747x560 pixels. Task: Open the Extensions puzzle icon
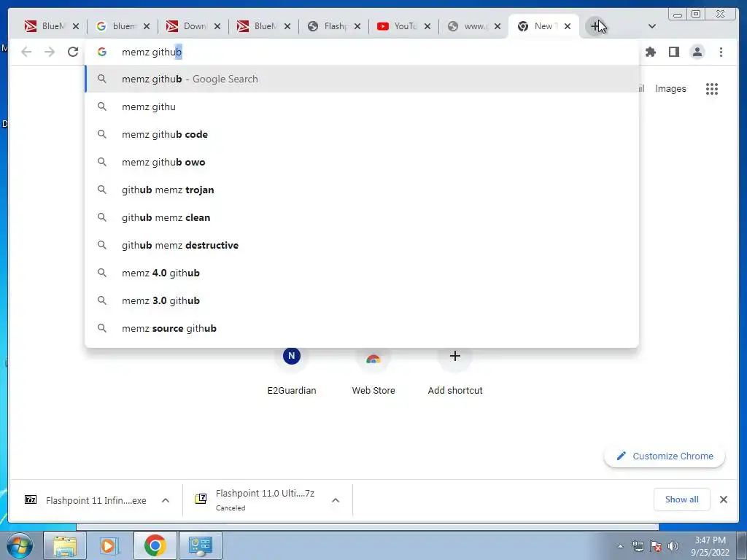point(650,52)
